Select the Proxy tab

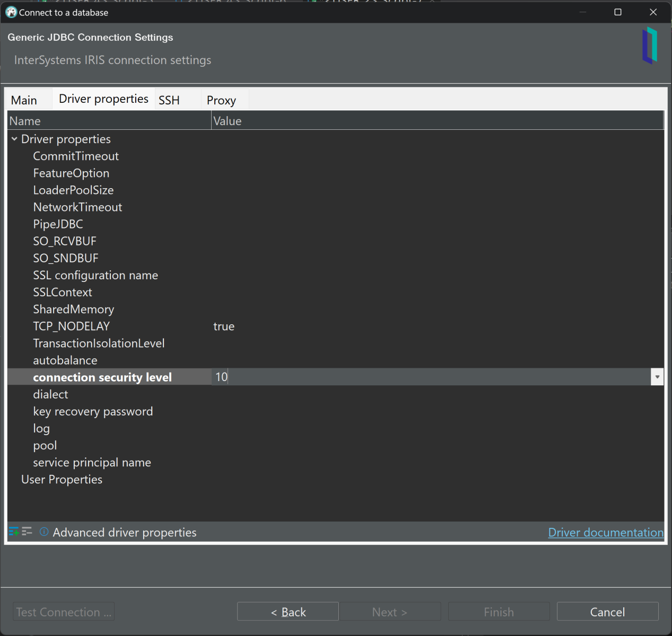click(221, 100)
